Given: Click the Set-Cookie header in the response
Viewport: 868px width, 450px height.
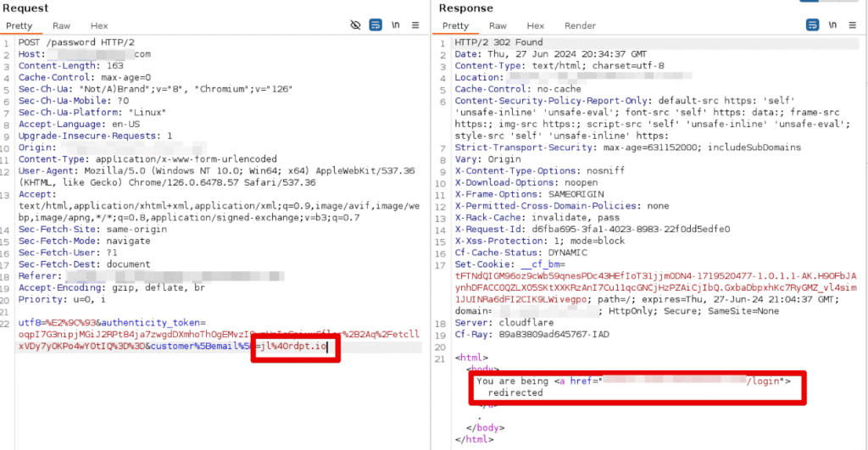Looking at the screenshot, I should point(481,264).
